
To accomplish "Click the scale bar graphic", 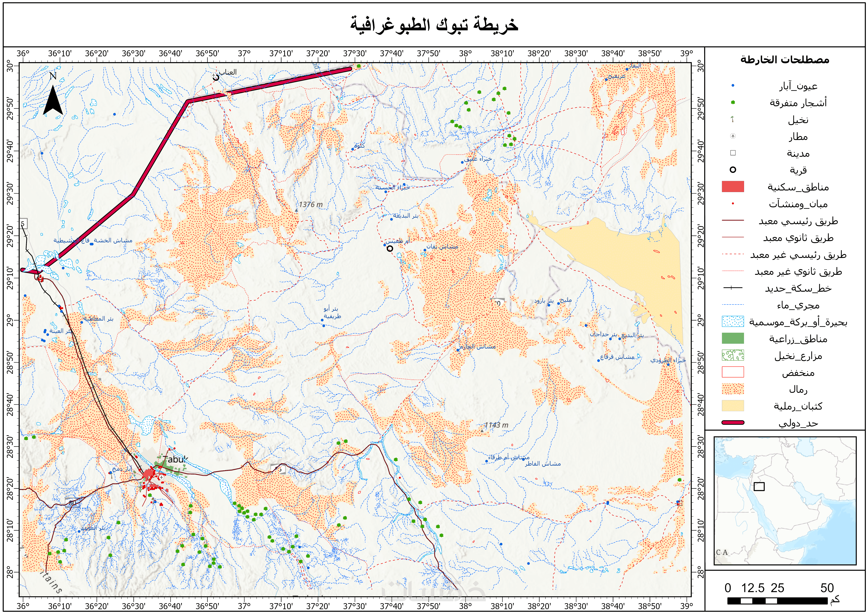I will tap(778, 601).
